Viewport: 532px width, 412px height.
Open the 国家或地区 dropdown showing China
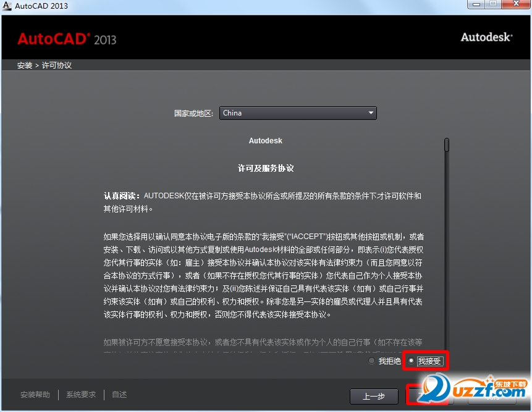298,113
